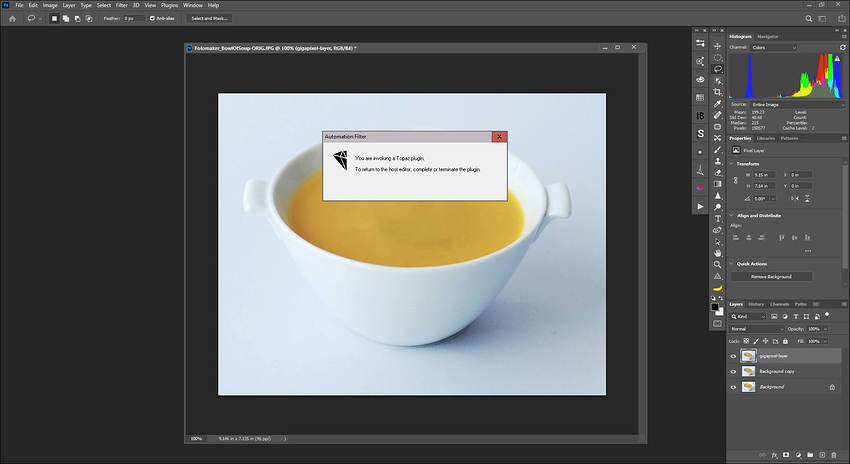This screenshot has height=464, width=850.
Task: Toggle lock position
Action: click(x=765, y=341)
